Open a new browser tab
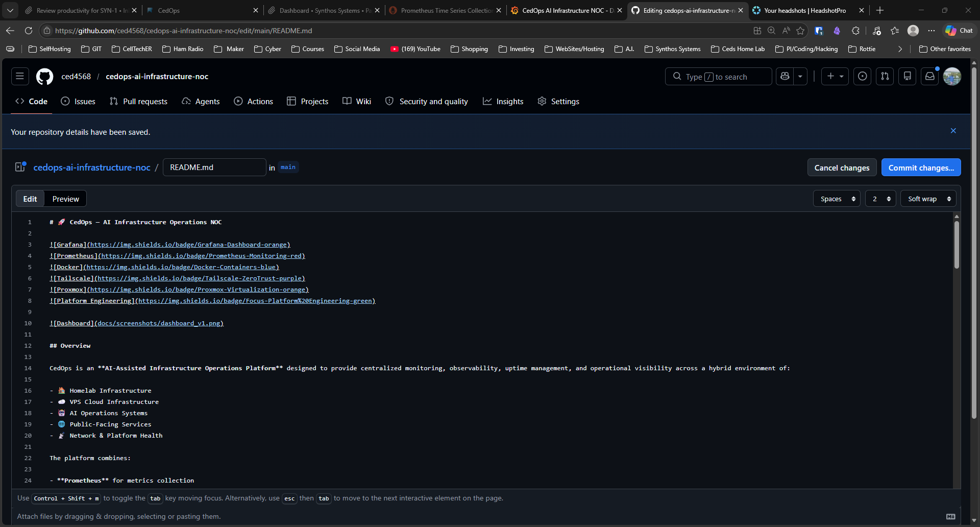980x527 pixels. point(880,10)
